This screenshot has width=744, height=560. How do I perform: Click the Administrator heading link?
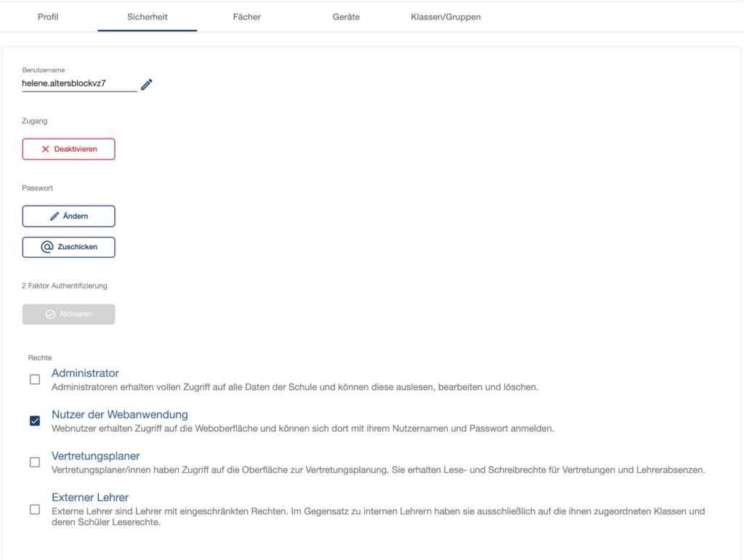(86, 373)
